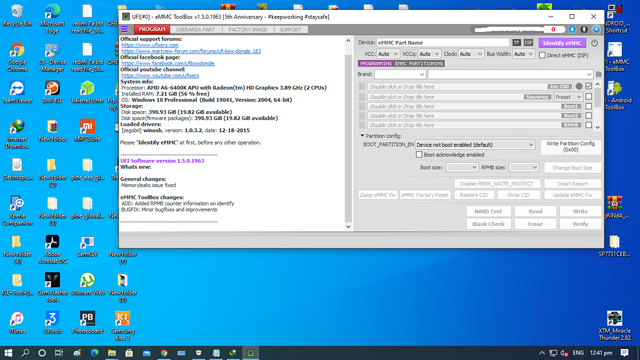Switch to USERAREA PART tab
The width and height of the screenshot is (640, 360).
(196, 29)
